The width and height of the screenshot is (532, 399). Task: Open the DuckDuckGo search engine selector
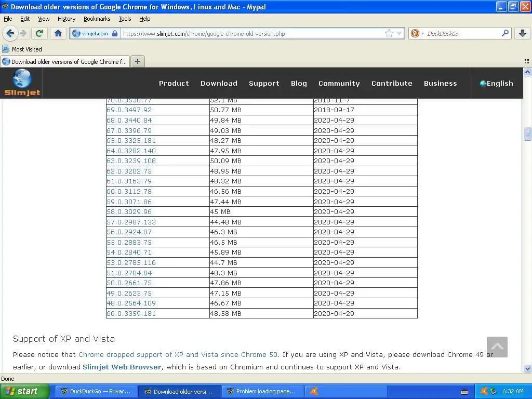(417, 33)
